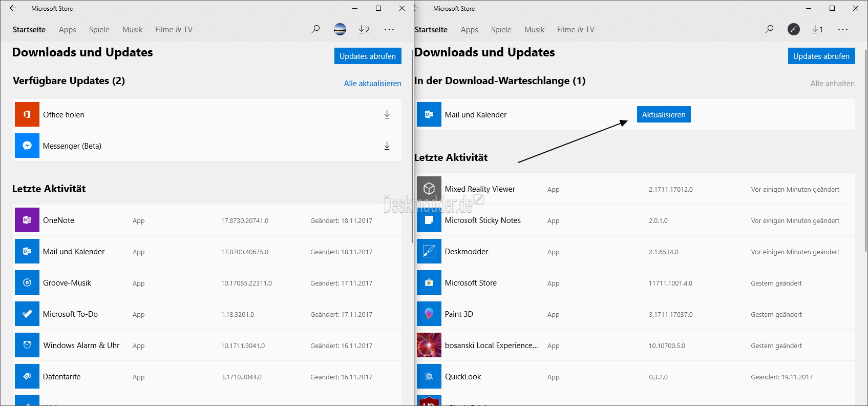Click the Paint 3D app icon
Screen dimensions: 868x406
(x=429, y=314)
